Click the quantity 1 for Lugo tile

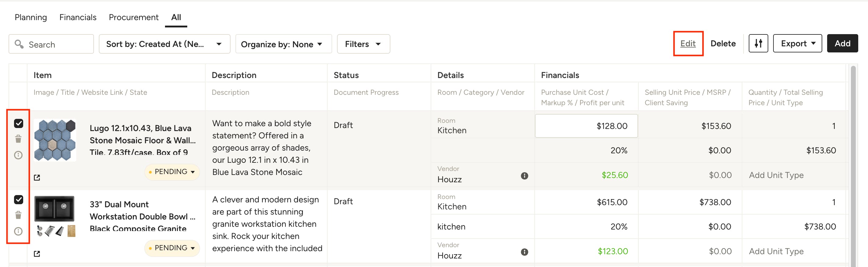pos(833,126)
